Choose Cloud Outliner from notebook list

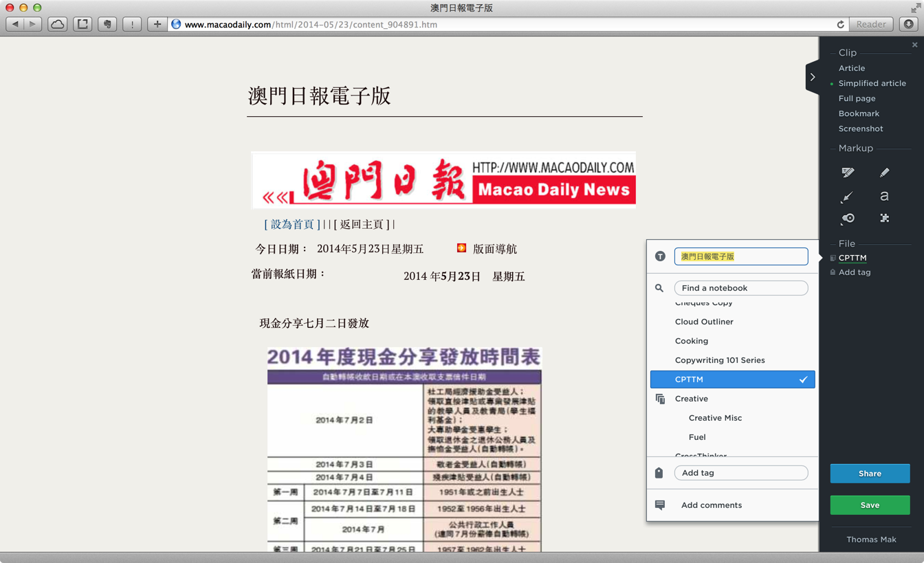[704, 321]
